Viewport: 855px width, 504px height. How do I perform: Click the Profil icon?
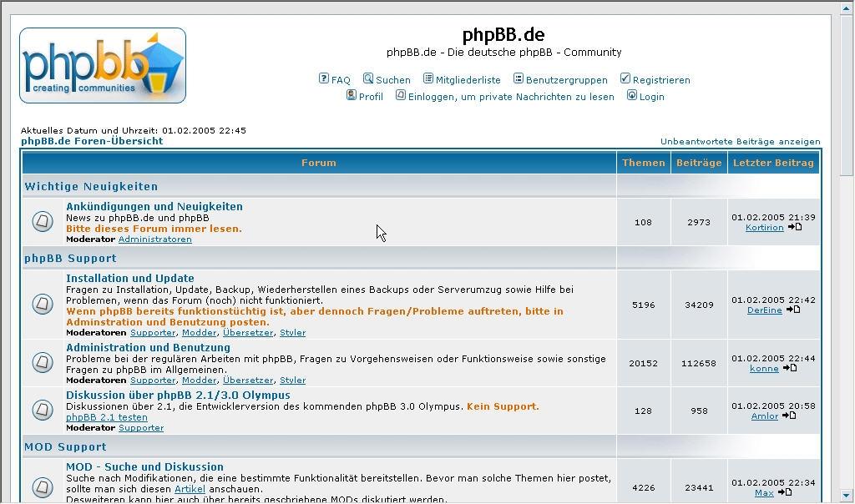point(352,95)
